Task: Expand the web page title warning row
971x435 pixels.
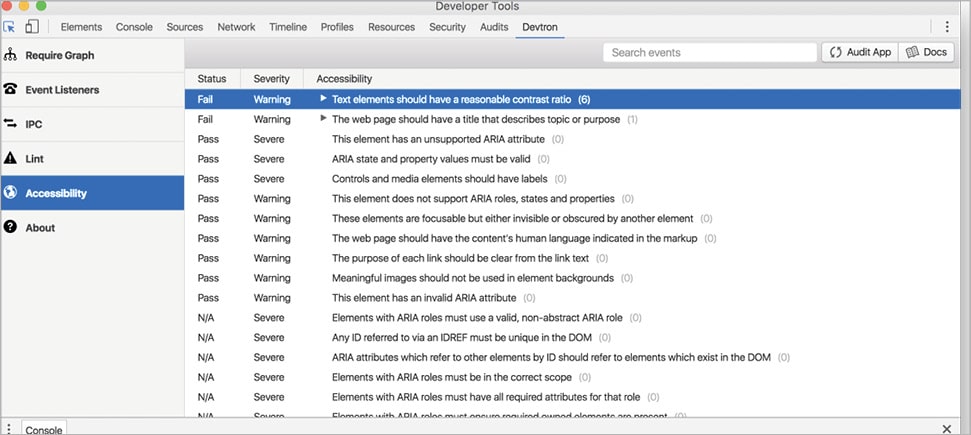Action: [323, 119]
